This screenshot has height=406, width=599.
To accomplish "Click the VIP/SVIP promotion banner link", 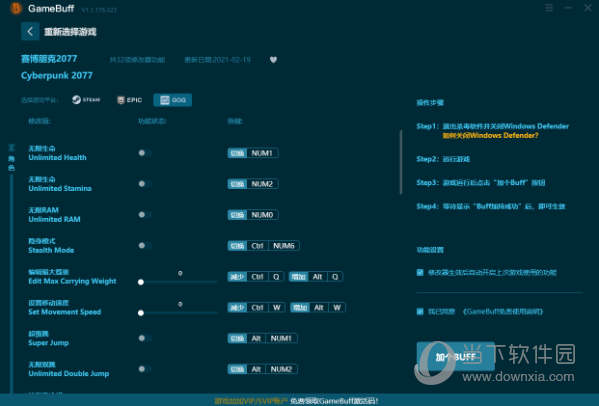I will 296,401.
